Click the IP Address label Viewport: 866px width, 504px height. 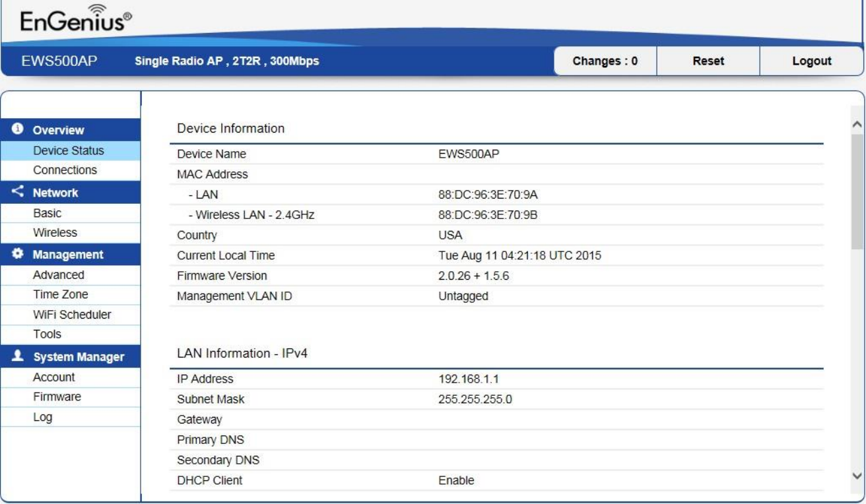205,379
